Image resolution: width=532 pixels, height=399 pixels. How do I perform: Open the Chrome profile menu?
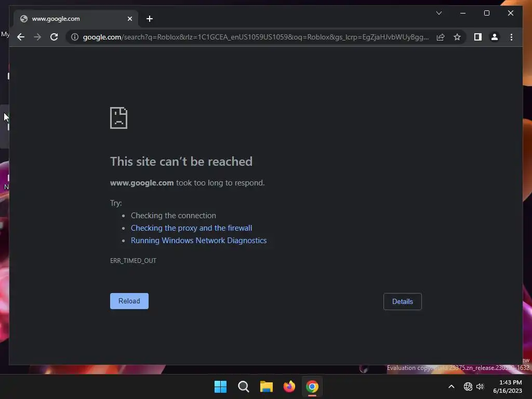pyautogui.click(x=495, y=37)
